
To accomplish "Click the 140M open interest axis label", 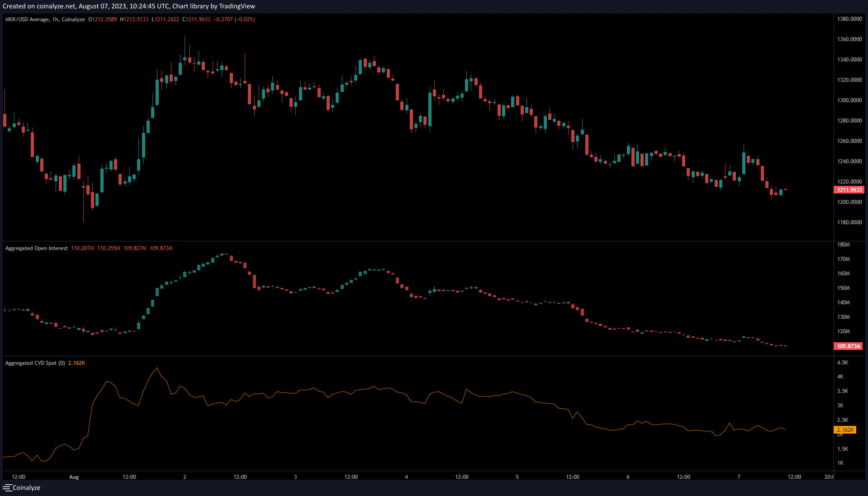I will (843, 302).
